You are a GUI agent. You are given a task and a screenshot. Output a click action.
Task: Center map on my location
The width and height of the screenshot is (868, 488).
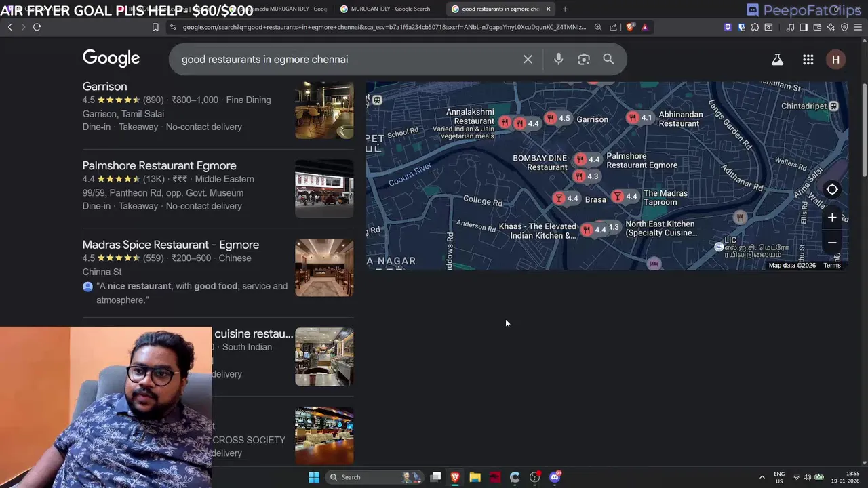click(832, 190)
